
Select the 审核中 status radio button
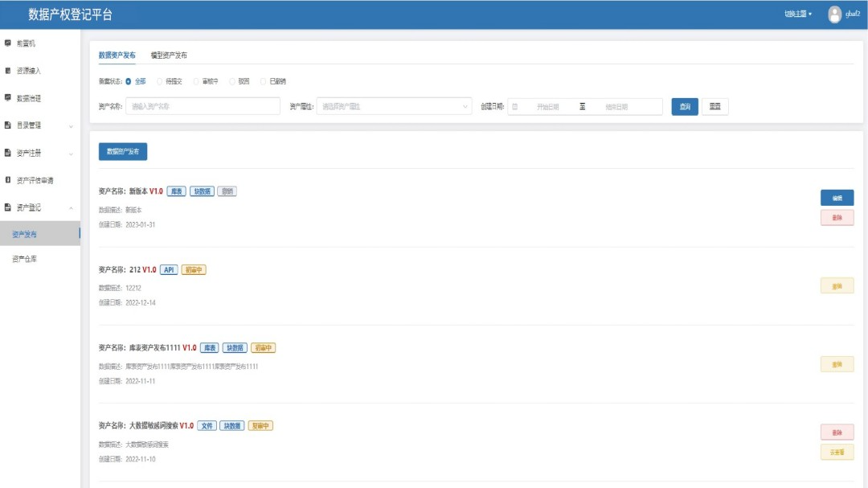click(x=197, y=81)
